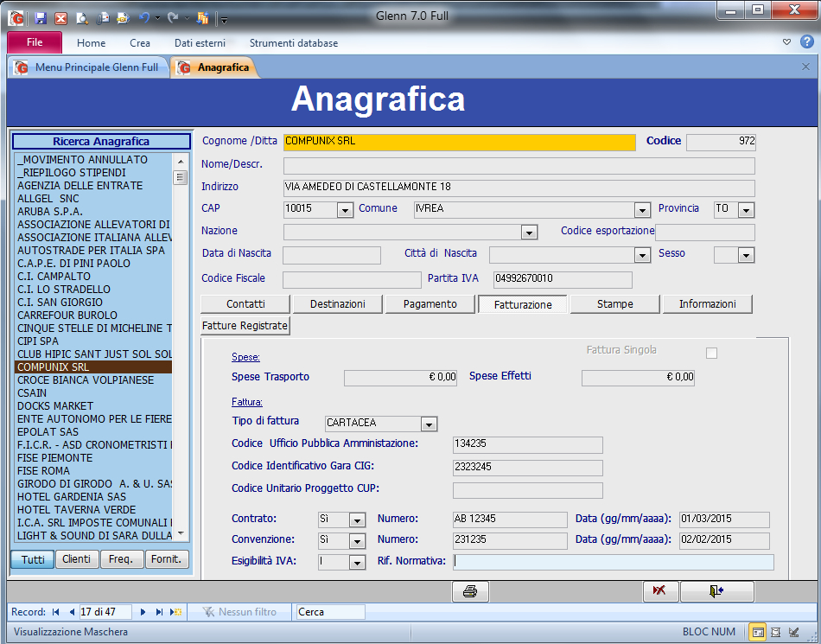Open the File menu

pyautogui.click(x=35, y=42)
